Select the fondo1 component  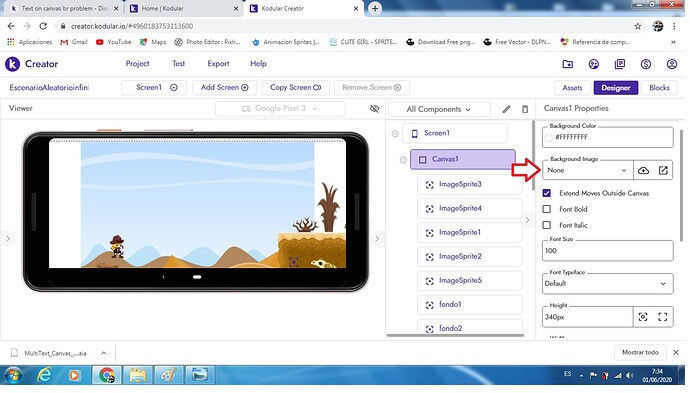470,305
